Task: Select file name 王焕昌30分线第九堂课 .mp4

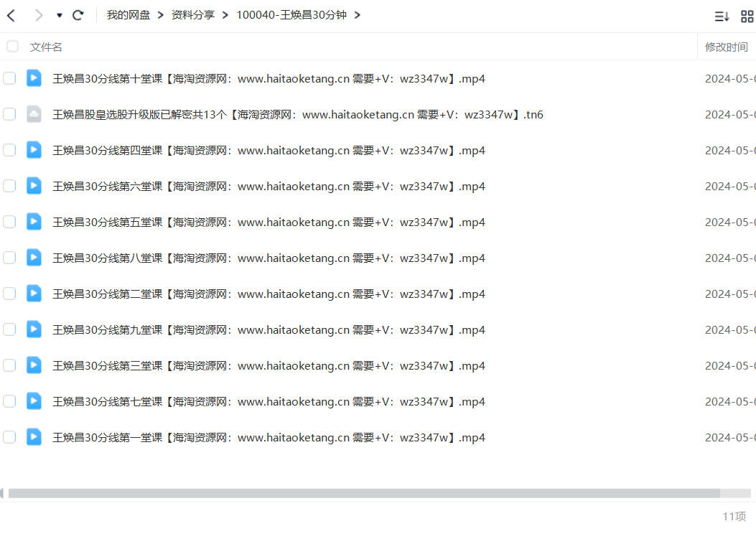Action: pos(269,330)
